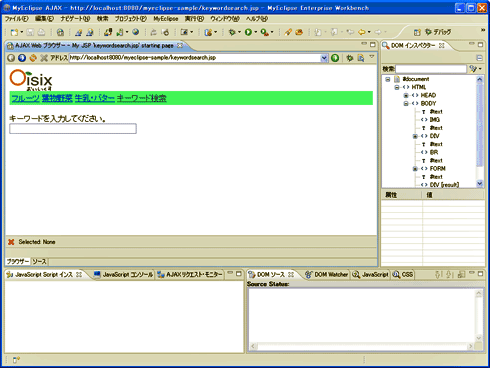Click the デバッグ perspective button

(438, 32)
